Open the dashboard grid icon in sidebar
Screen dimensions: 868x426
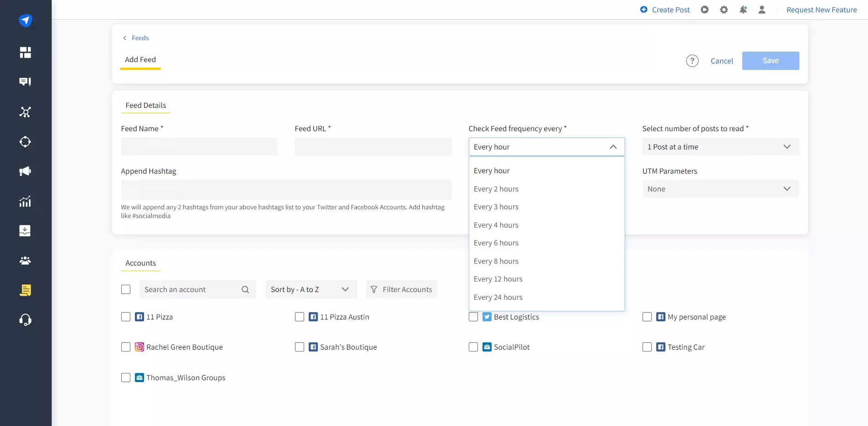25,53
